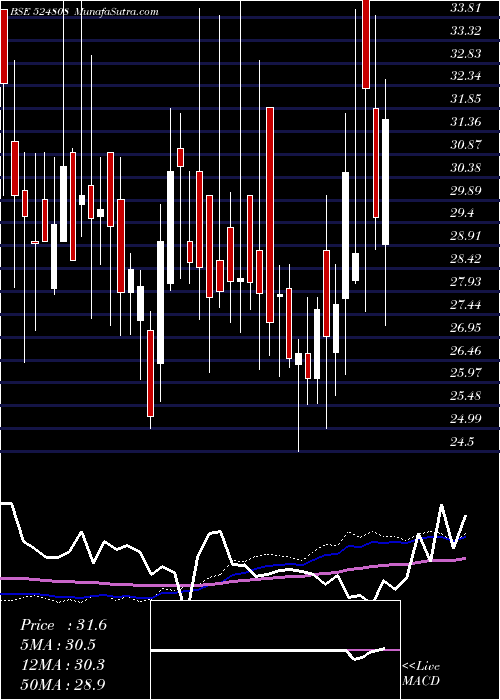500x700 pixels.
Task: Click the 30.87 price axis label
Action: 466,145
